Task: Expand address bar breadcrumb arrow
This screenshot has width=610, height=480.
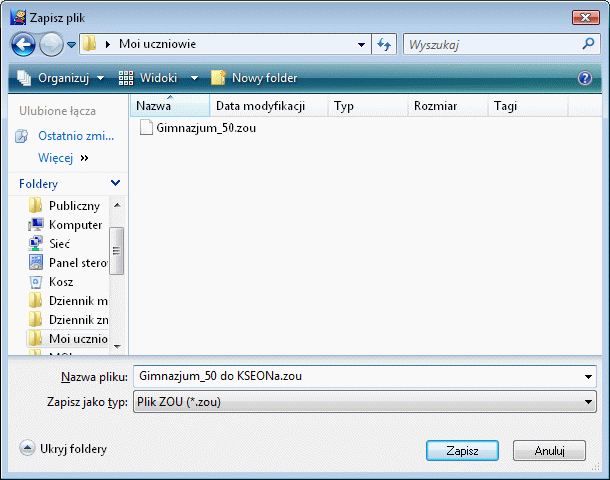Action: pos(108,44)
